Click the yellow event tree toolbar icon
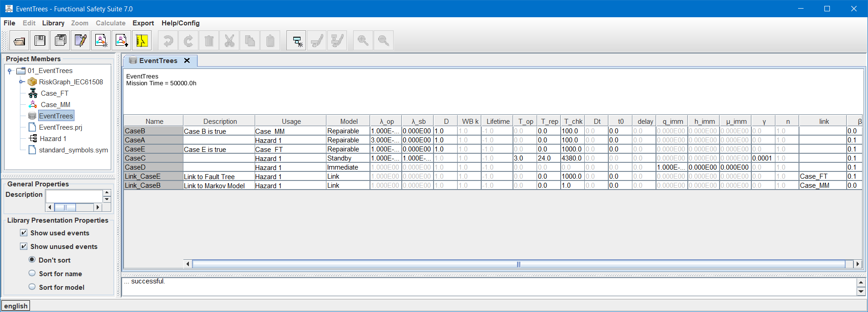 [142, 41]
